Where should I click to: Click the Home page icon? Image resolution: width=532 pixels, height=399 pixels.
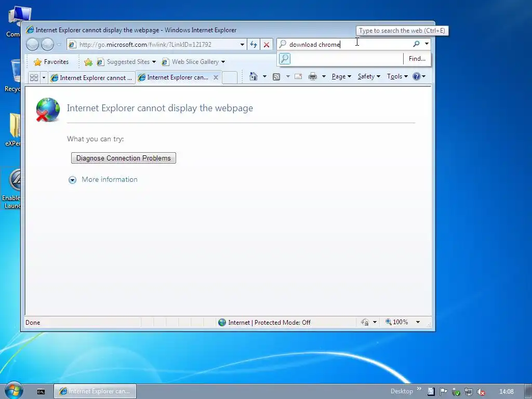254,76
